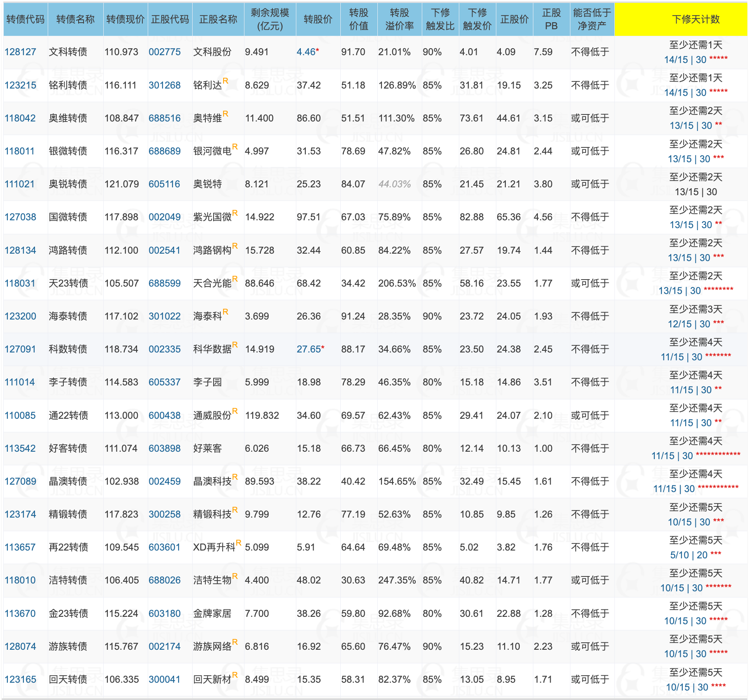The image size is (749, 700).
Task: Sort by 转债现价 column header
Action: coord(125,19)
